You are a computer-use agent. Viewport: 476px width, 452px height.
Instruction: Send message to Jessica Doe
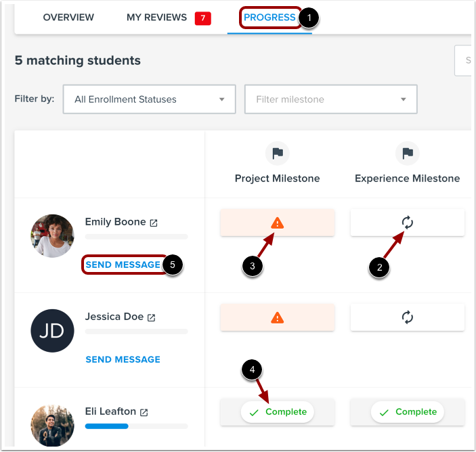tap(123, 359)
